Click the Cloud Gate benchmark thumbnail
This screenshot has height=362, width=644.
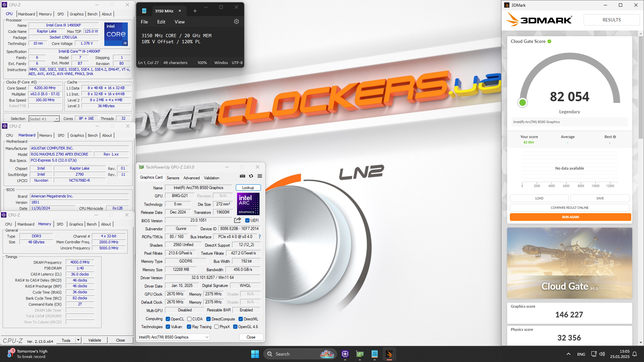pyautogui.click(x=570, y=263)
